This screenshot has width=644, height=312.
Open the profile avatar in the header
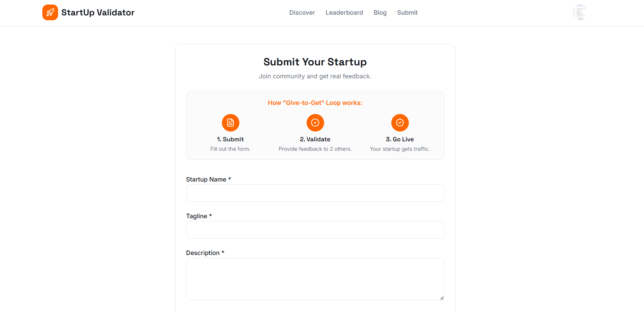tap(580, 12)
